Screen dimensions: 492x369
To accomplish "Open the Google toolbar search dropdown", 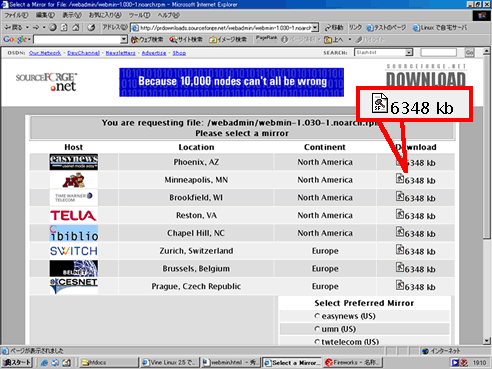I will (124, 40).
